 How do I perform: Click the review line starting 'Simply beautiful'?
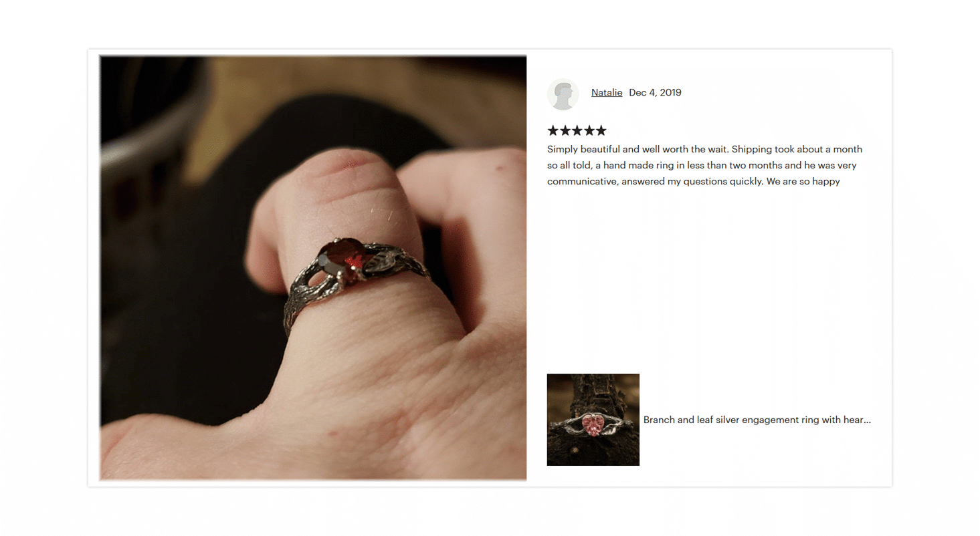click(x=704, y=149)
